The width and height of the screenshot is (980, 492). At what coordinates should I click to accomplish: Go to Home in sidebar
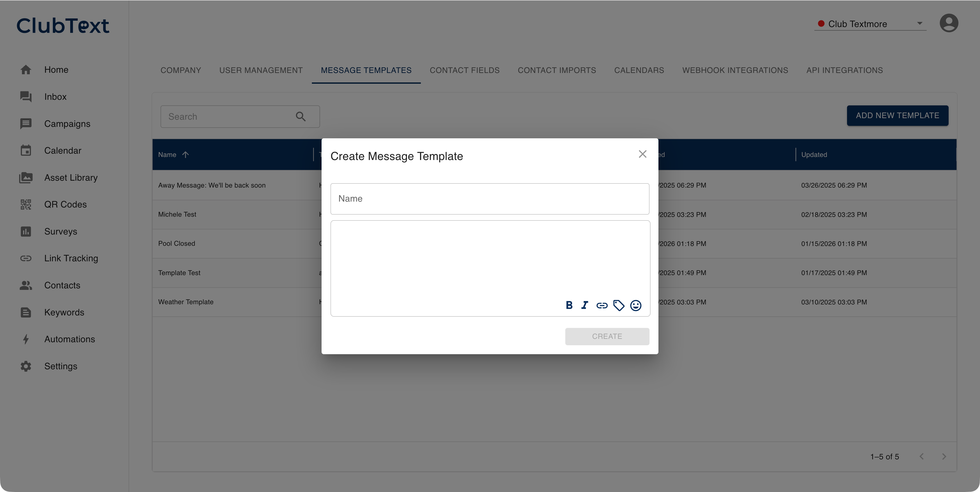point(56,70)
